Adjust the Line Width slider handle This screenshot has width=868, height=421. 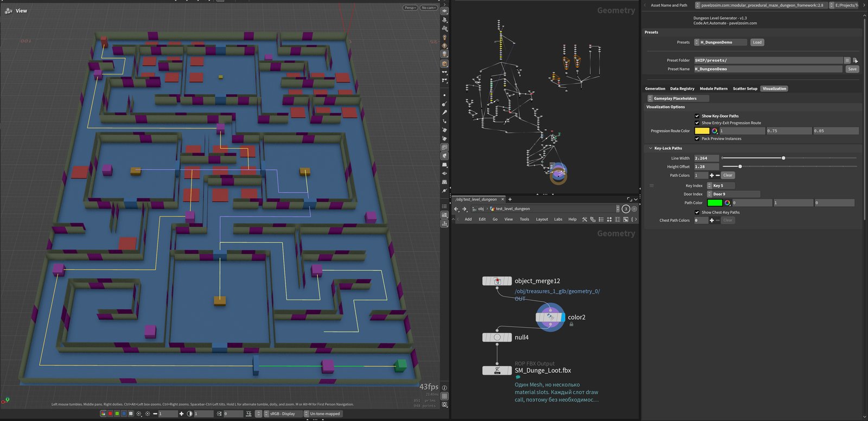pos(783,158)
